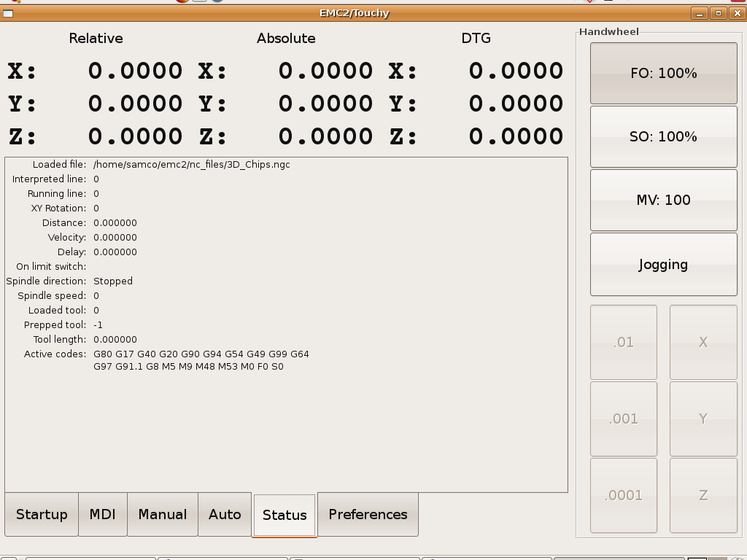The width and height of the screenshot is (747, 560).
Task: Click the Absolute Y value 0.0000
Action: click(326, 104)
